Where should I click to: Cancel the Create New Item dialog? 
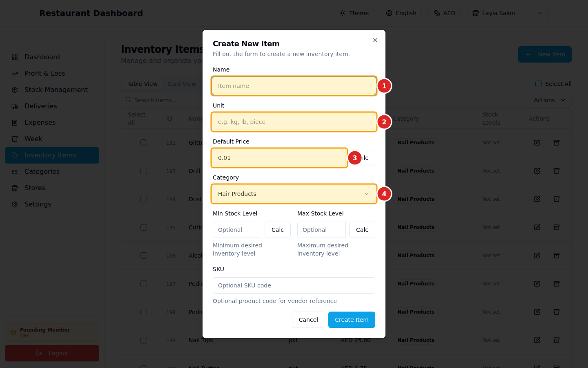point(308,319)
